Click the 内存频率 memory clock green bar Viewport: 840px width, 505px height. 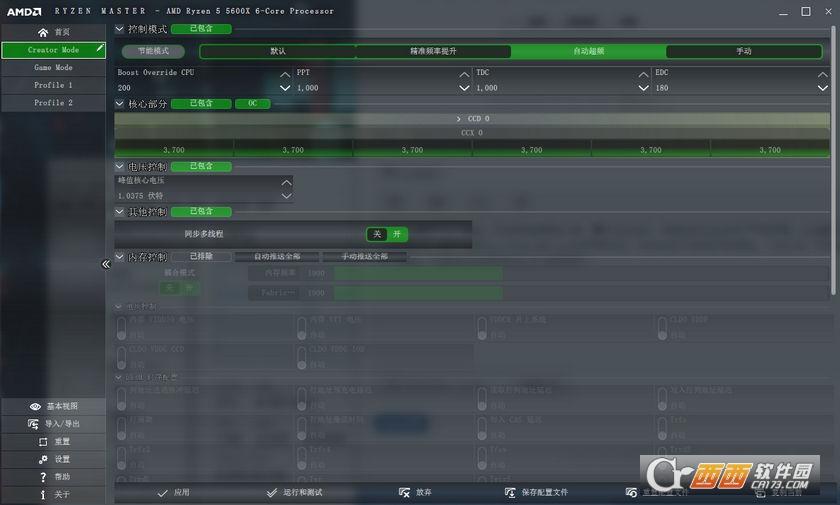coord(418,274)
